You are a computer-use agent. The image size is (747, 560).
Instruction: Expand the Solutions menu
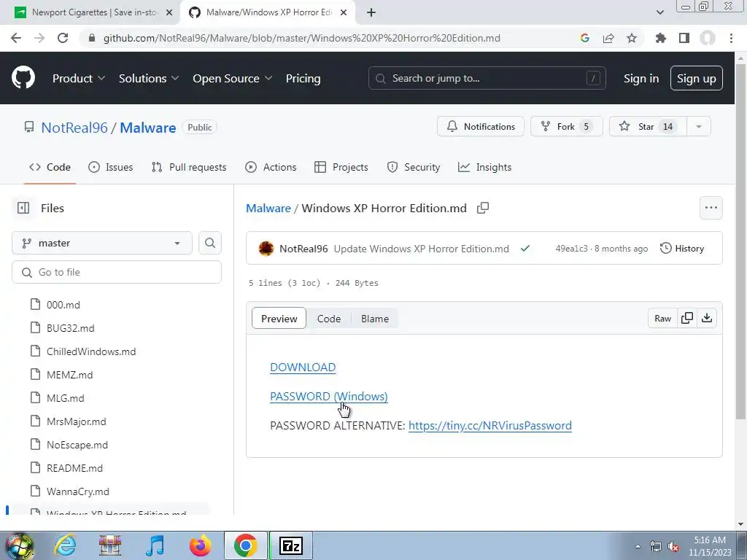pyautogui.click(x=149, y=79)
